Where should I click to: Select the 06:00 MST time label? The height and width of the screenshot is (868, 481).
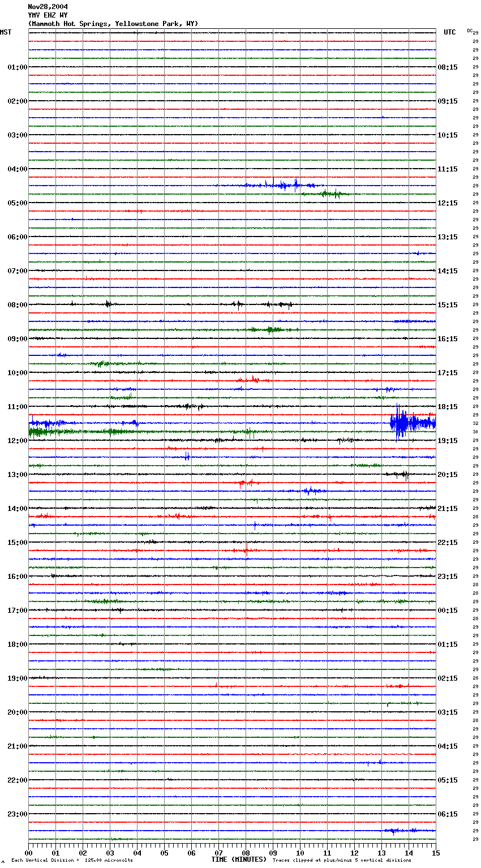(18, 237)
